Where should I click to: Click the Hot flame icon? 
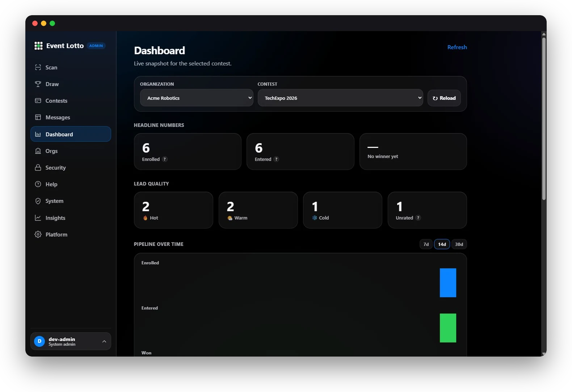(x=145, y=218)
